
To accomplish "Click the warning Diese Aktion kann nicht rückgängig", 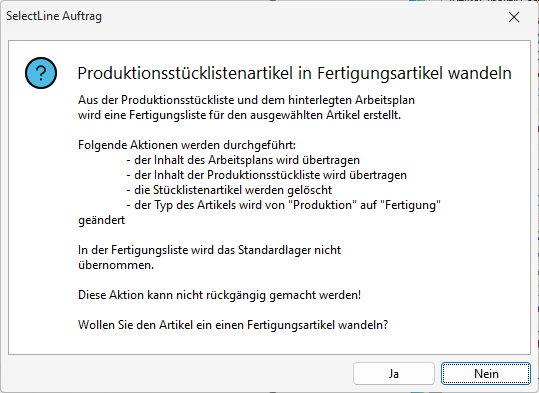I will 219,295.
